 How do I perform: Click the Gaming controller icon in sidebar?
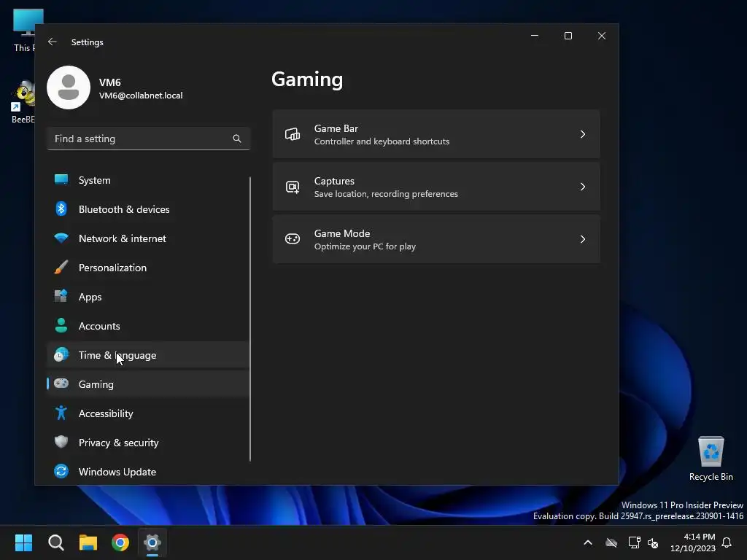[x=61, y=384]
